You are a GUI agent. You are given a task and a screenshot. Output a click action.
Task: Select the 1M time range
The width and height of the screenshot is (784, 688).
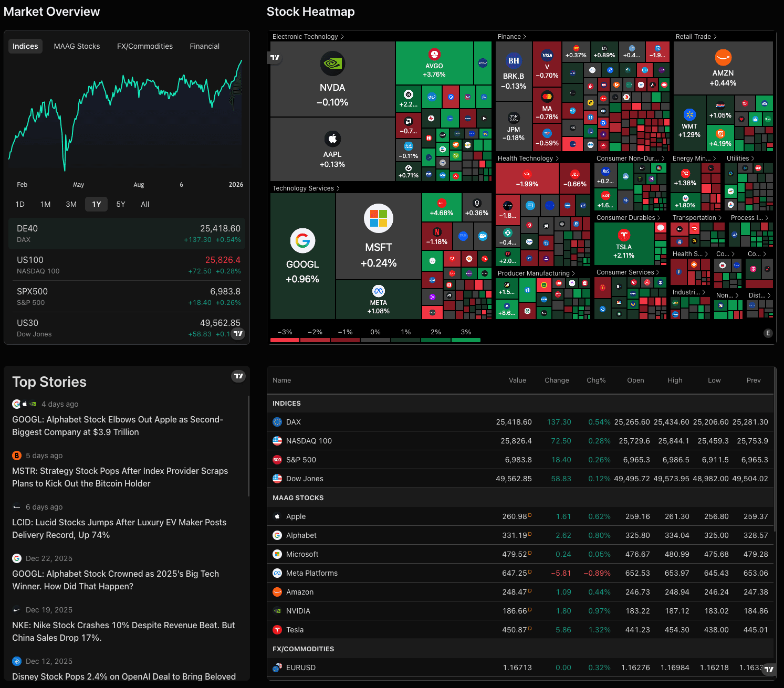pyautogui.click(x=46, y=204)
